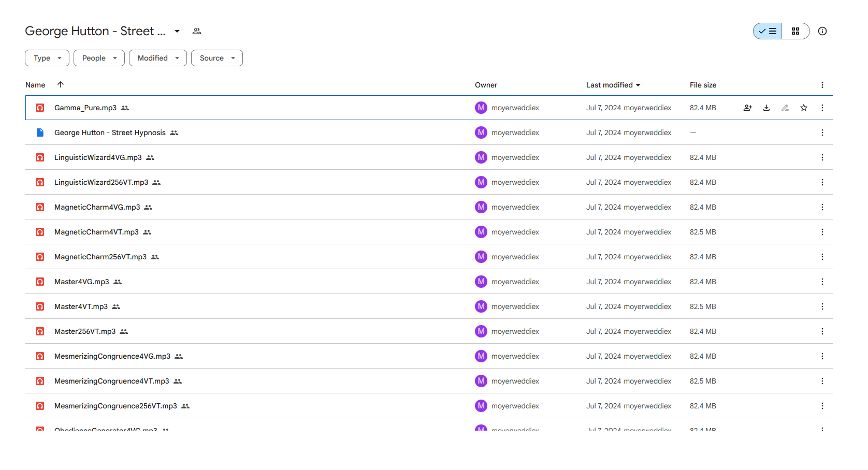The width and height of the screenshot is (868, 470).
Task: Click the folder title George Hutton - Street ...
Action: [95, 31]
